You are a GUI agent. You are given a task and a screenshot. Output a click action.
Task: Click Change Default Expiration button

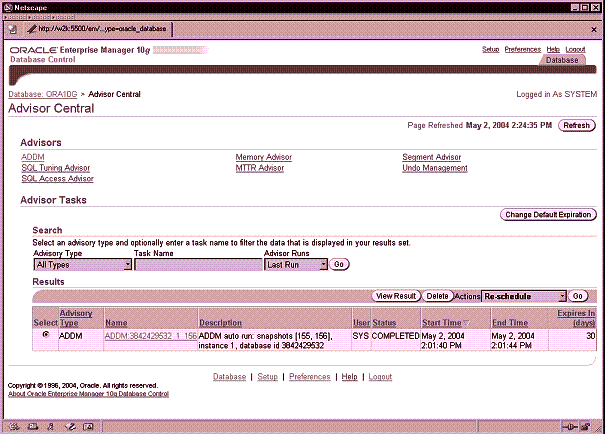pyautogui.click(x=548, y=214)
